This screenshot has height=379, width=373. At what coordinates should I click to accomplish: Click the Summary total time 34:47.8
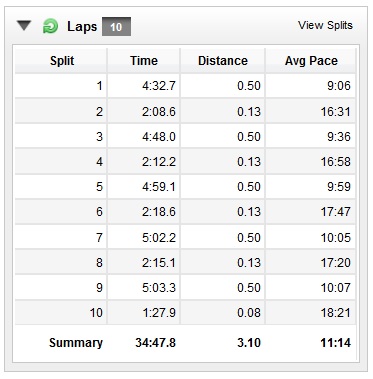pyautogui.click(x=155, y=343)
